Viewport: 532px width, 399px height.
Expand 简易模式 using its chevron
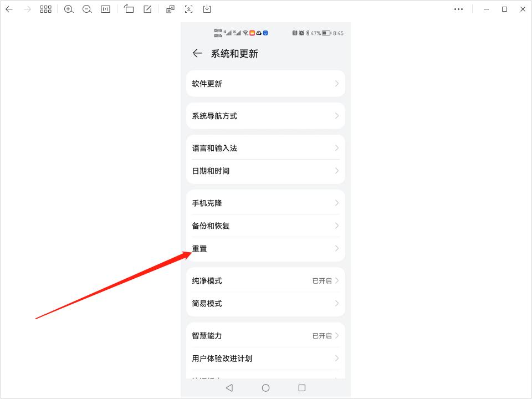click(x=336, y=304)
